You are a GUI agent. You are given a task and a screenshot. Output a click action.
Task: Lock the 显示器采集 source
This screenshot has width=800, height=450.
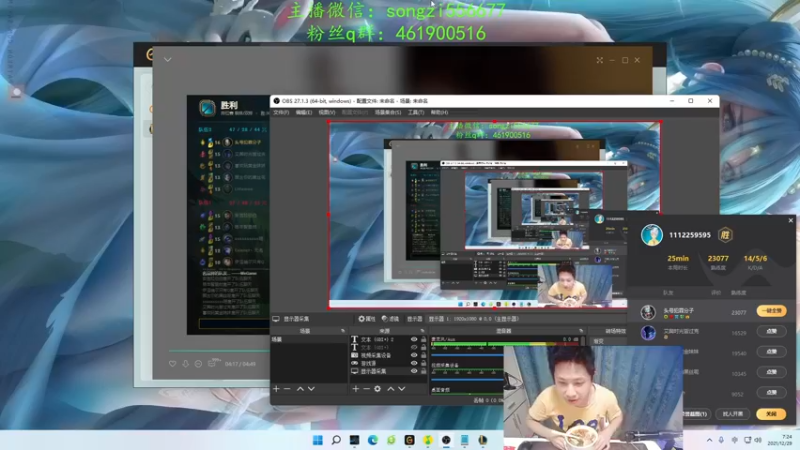click(x=423, y=371)
